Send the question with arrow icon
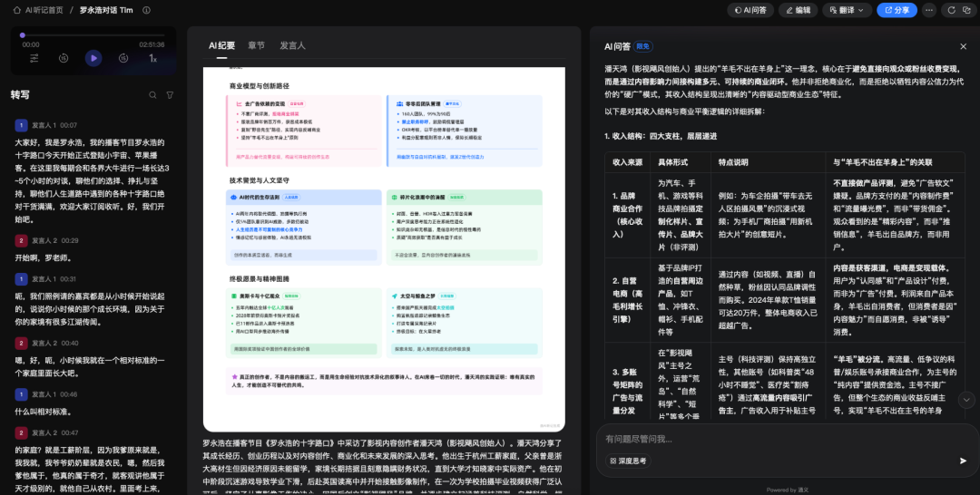The width and height of the screenshot is (980, 495). click(963, 461)
